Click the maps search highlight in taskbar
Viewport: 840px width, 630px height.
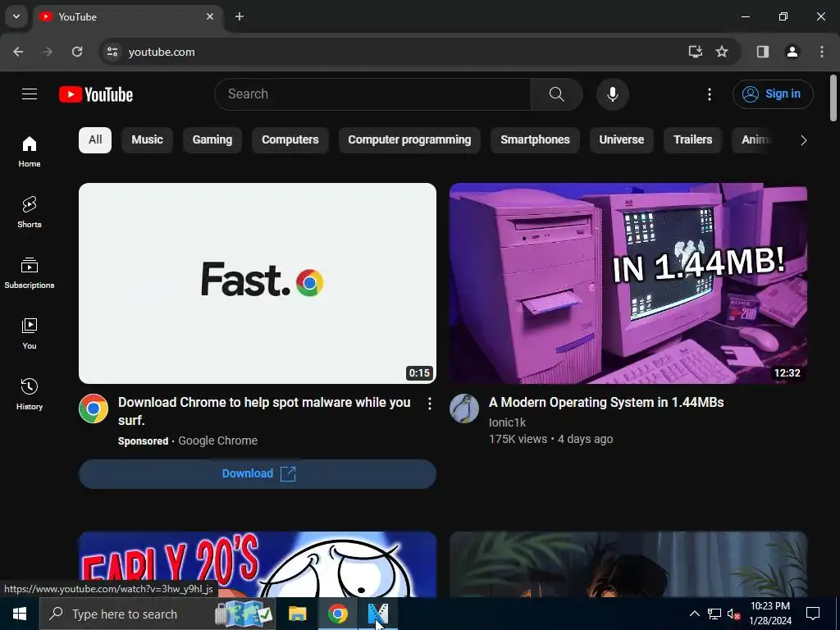pos(244,614)
